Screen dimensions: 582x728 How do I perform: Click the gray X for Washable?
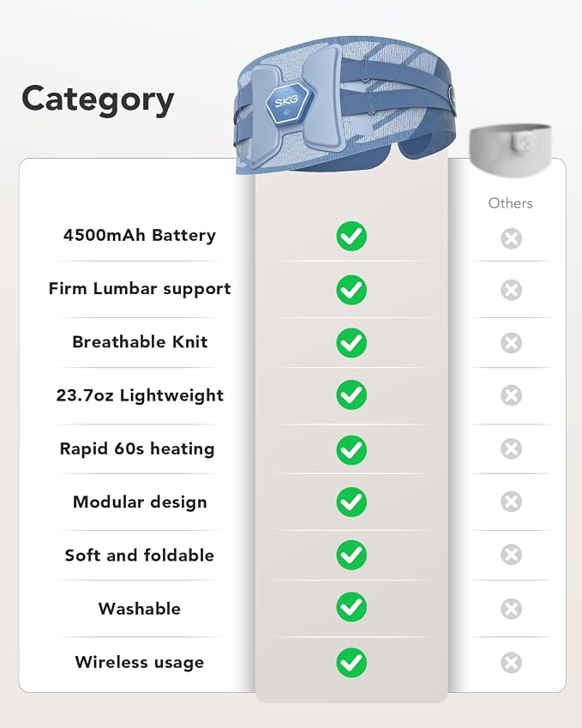point(511,609)
